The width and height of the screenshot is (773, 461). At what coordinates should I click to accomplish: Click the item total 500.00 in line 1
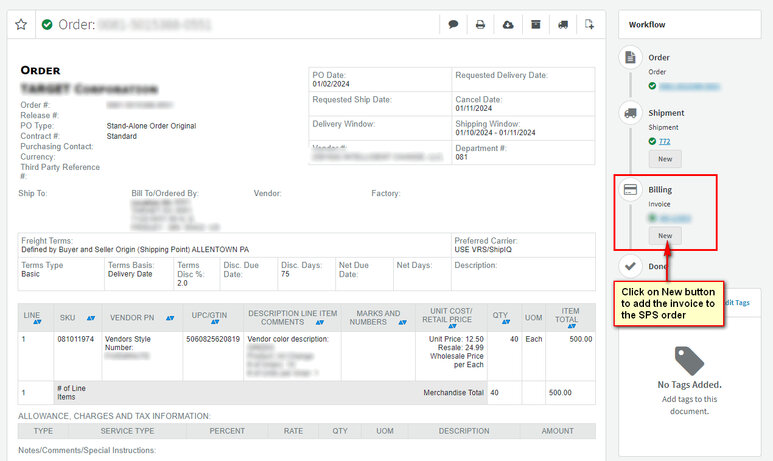point(581,339)
